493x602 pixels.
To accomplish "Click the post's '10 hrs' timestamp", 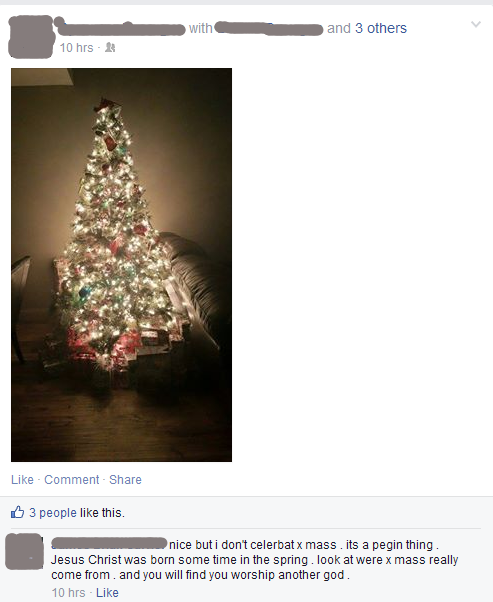I will 76,48.
